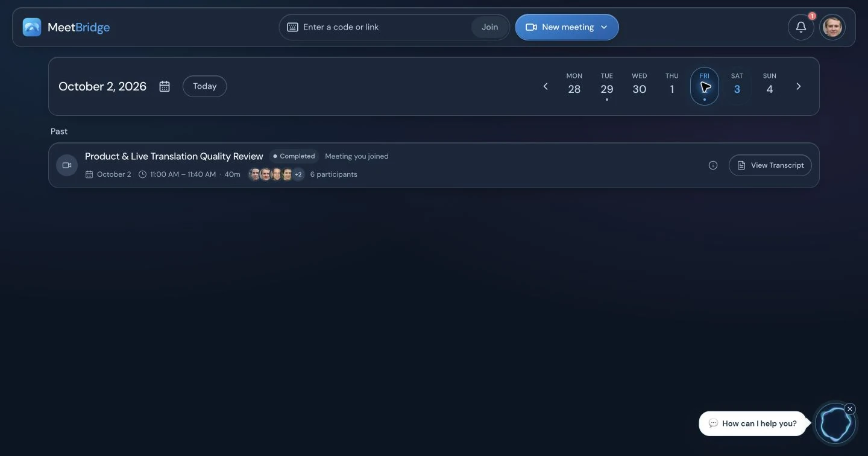Image resolution: width=868 pixels, height=456 pixels.
Task: Click How can I help you? bubble
Action: [x=753, y=423]
